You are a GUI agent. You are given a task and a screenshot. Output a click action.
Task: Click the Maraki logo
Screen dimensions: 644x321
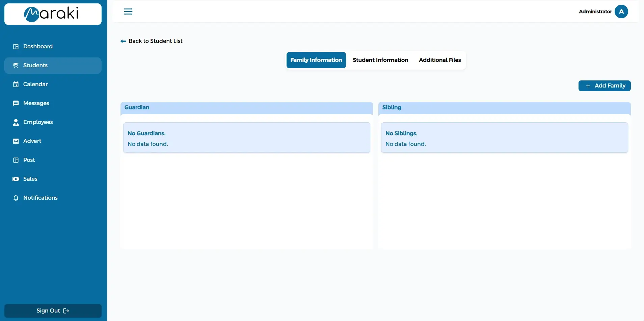53,14
